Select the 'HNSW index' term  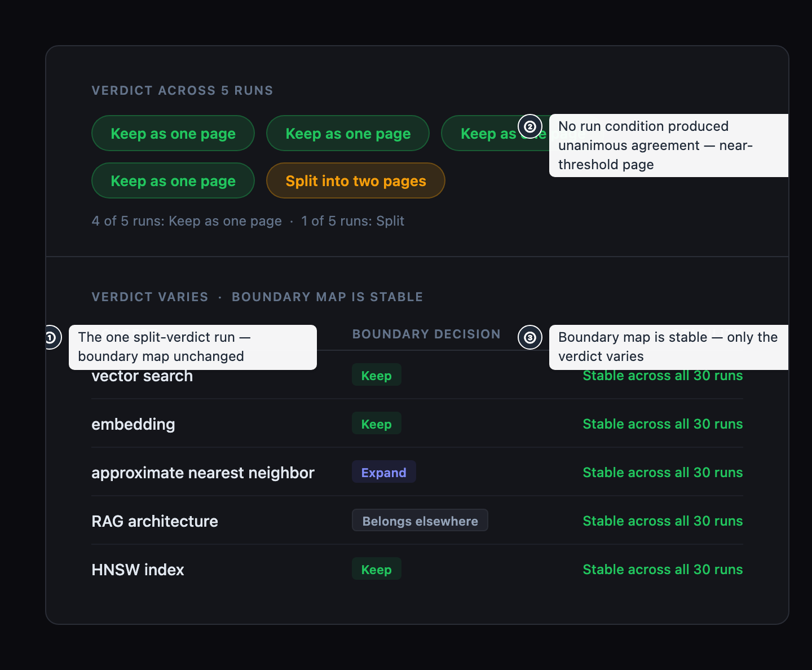[138, 570]
